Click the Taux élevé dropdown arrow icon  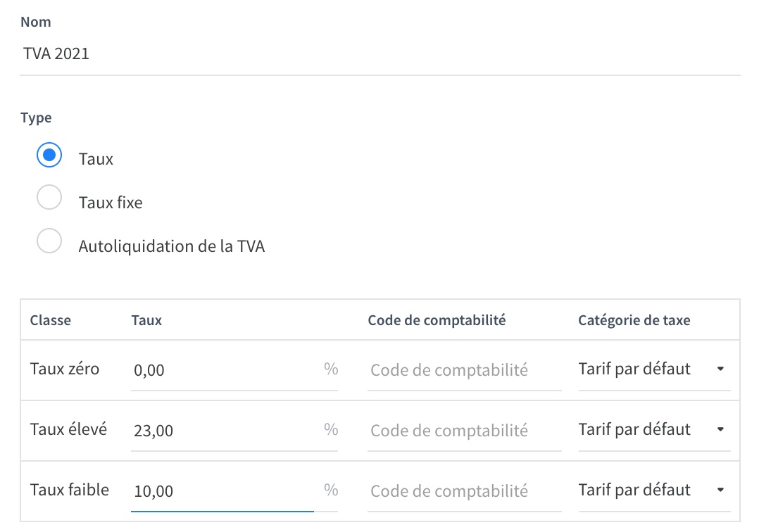[720, 430]
